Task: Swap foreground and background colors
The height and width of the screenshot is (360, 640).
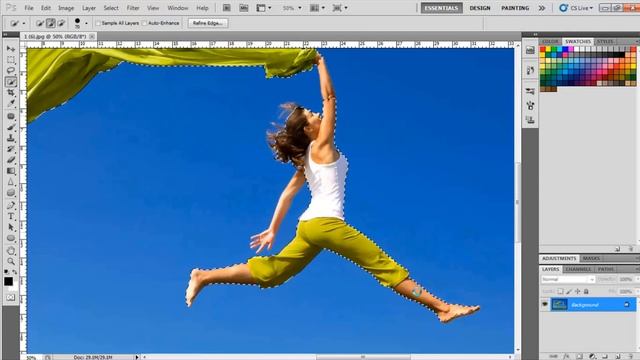Action: point(15,272)
